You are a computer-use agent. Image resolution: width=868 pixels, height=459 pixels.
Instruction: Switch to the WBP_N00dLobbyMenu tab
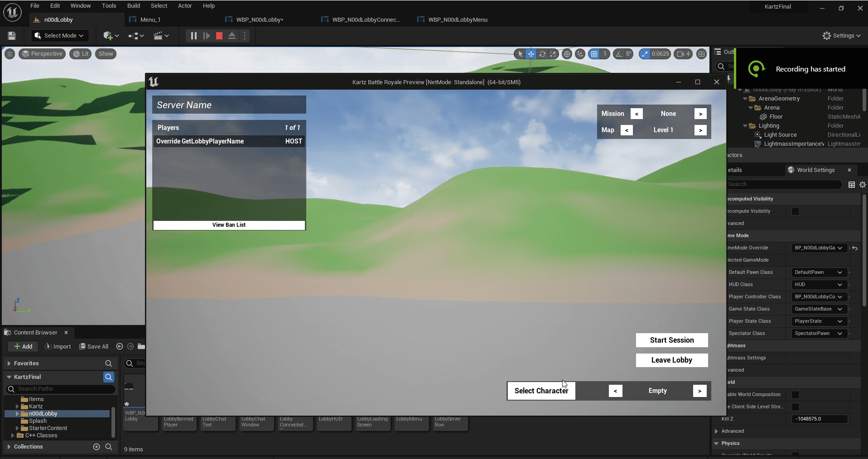(x=458, y=20)
